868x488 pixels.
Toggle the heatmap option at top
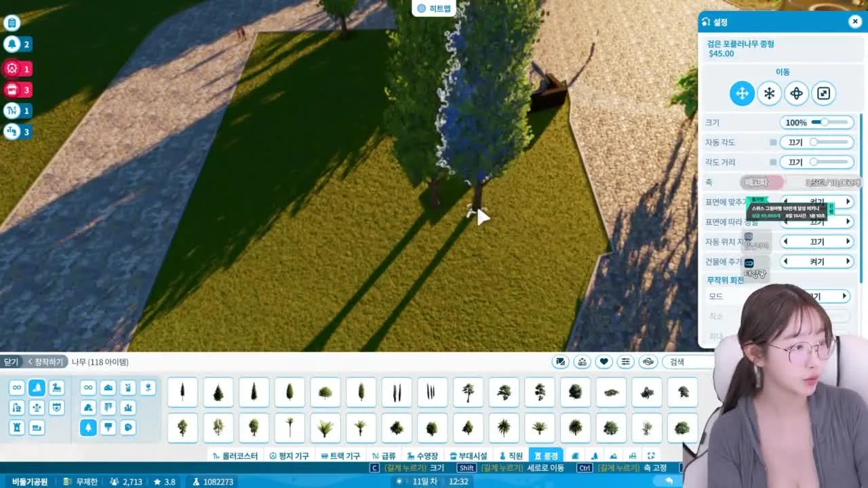tap(434, 8)
